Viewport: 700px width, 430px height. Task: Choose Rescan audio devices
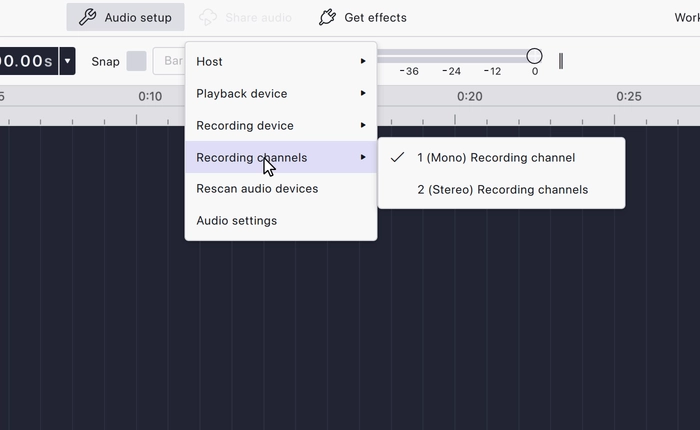pyautogui.click(x=281, y=188)
